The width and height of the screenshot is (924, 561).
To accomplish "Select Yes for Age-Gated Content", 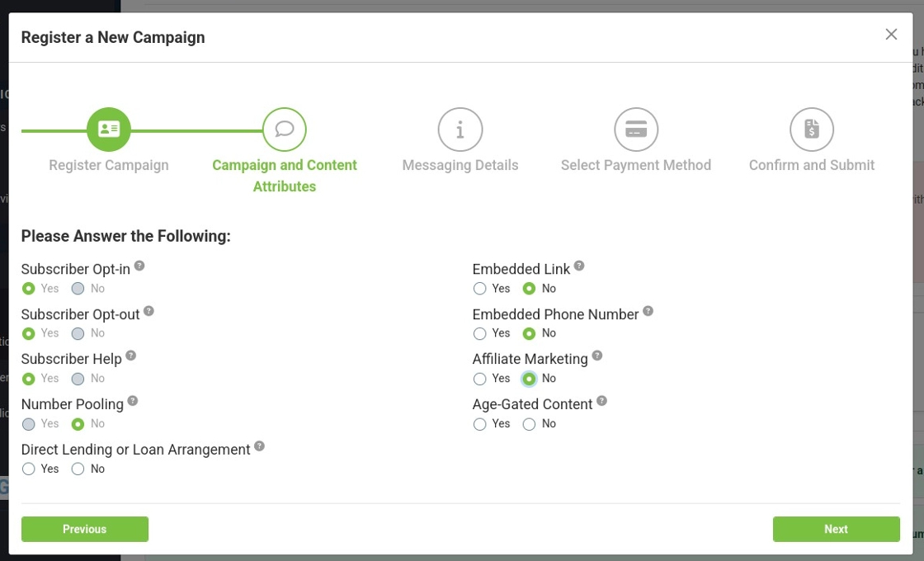I will coord(480,424).
